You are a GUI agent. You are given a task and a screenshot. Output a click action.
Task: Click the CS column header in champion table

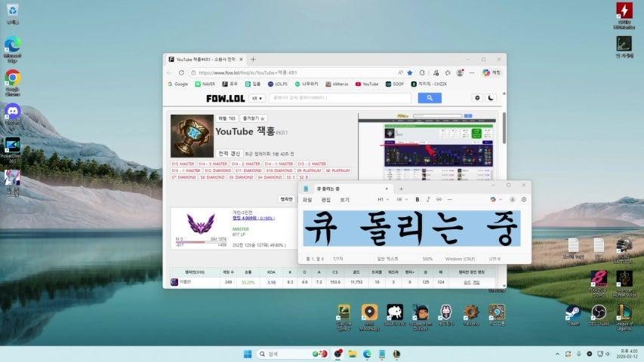coord(335,272)
